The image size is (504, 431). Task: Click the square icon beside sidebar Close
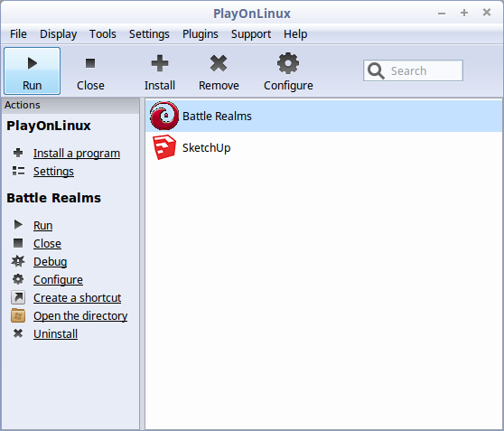click(18, 243)
